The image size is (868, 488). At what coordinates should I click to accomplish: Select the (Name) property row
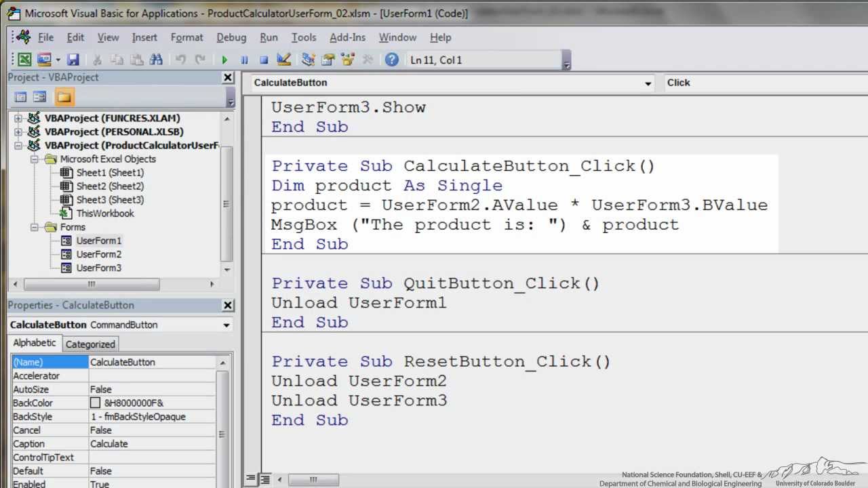(114, 363)
